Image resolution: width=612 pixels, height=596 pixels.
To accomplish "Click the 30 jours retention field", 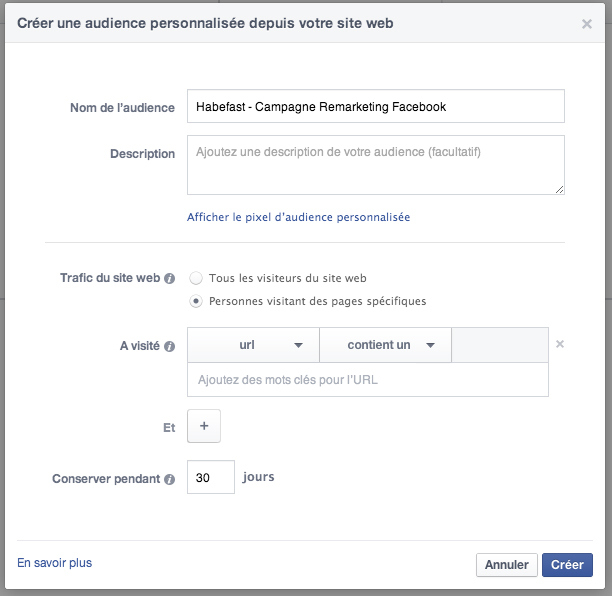I will pos(211,477).
